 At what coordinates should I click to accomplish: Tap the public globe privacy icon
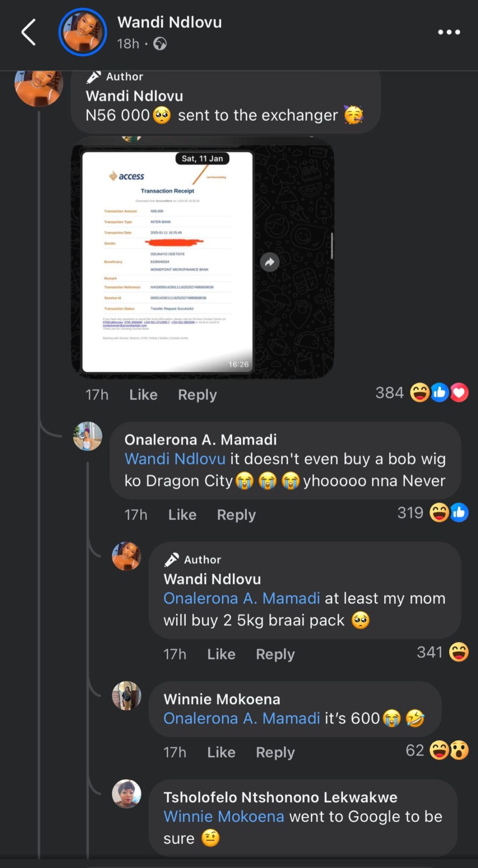point(160,44)
